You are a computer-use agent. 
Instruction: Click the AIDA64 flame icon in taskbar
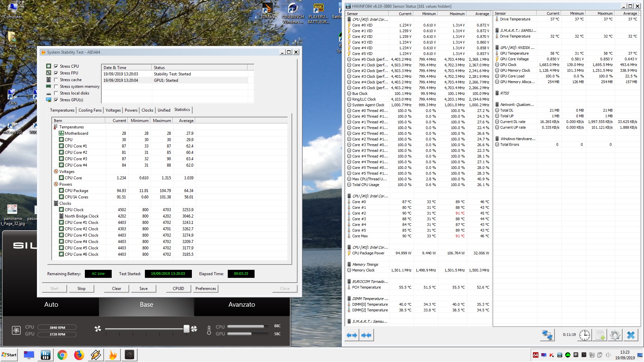113,355
